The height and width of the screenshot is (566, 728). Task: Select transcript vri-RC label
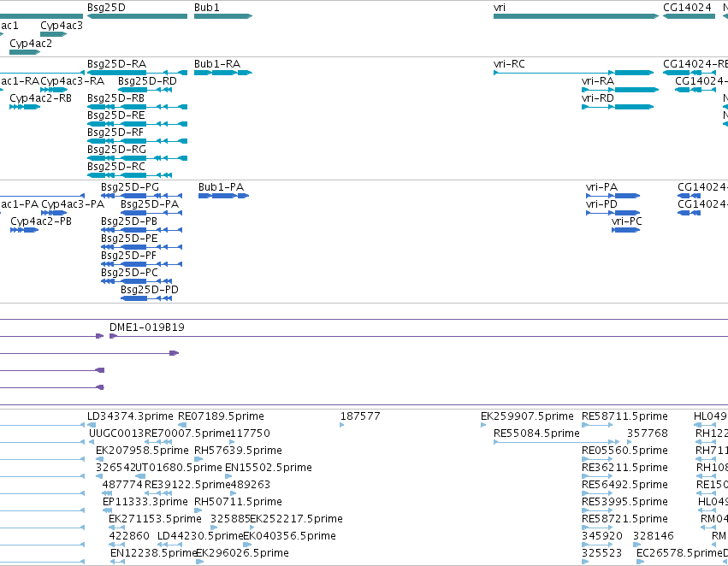click(509, 64)
